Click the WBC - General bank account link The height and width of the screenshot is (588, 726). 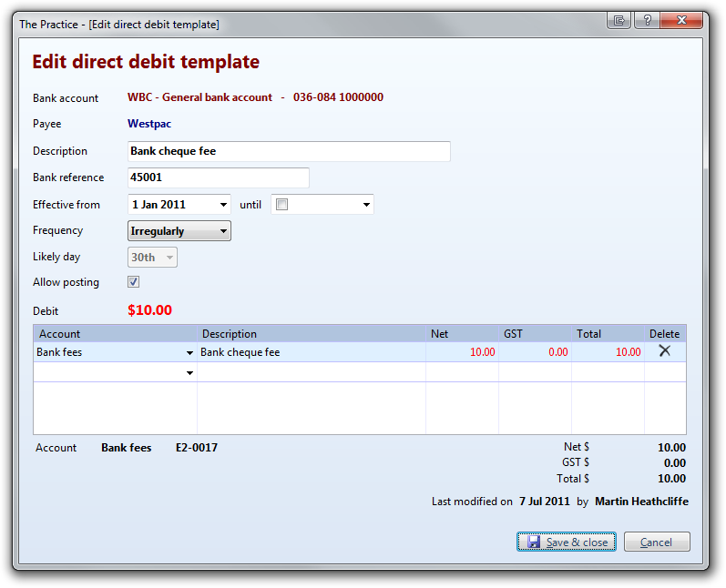pyautogui.click(x=199, y=97)
